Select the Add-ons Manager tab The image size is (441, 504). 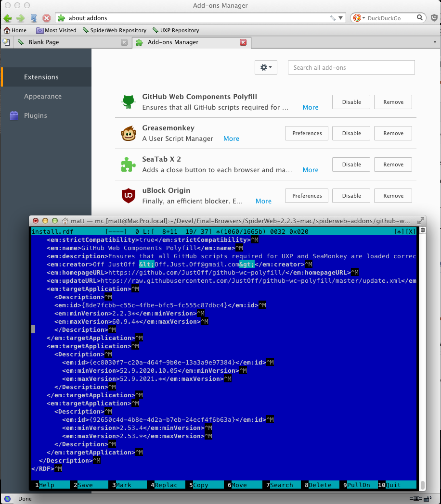point(192,42)
